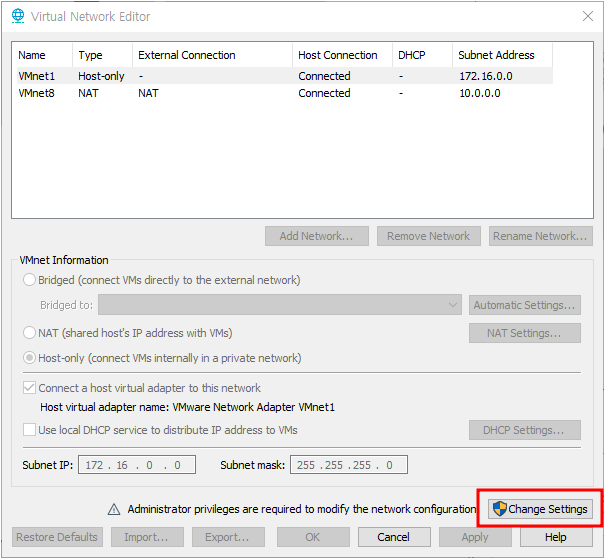Click the Export button
The height and width of the screenshot is (559, 605).
click(x=228, y=537)
